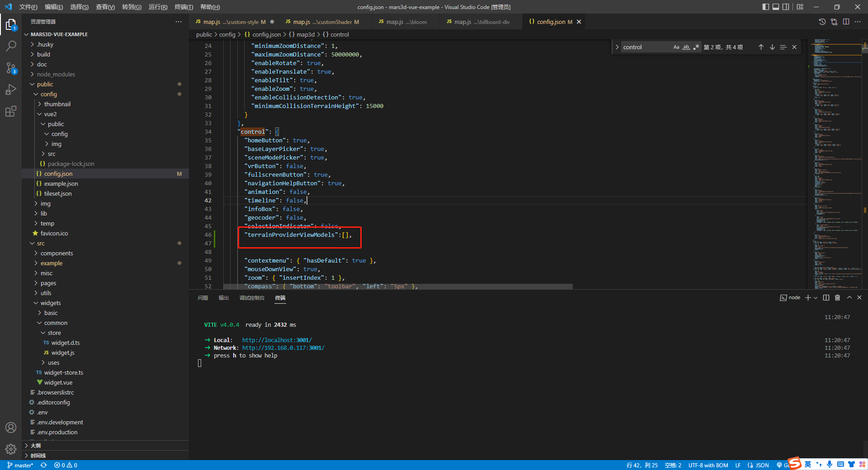The height and width of the screenshot is (470, 868).
Task: Click the 空格: 2 indentation setting
Action: click(x=673, y=465)
